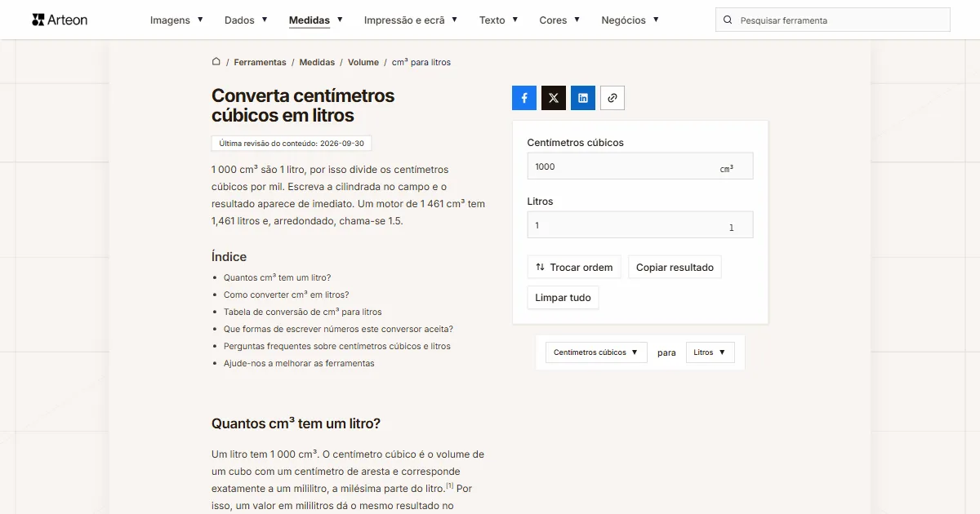Screen dimensions: 980x514
Task: Click heading 'Converta centímetros cúbicos em litros'
Action: coord(303,105)
